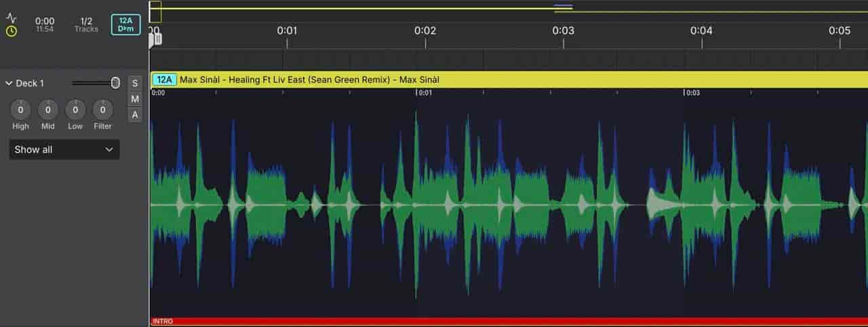Click the Filter knob
The width and height of the screenshot is (868, 327).
tap(102, 109)
